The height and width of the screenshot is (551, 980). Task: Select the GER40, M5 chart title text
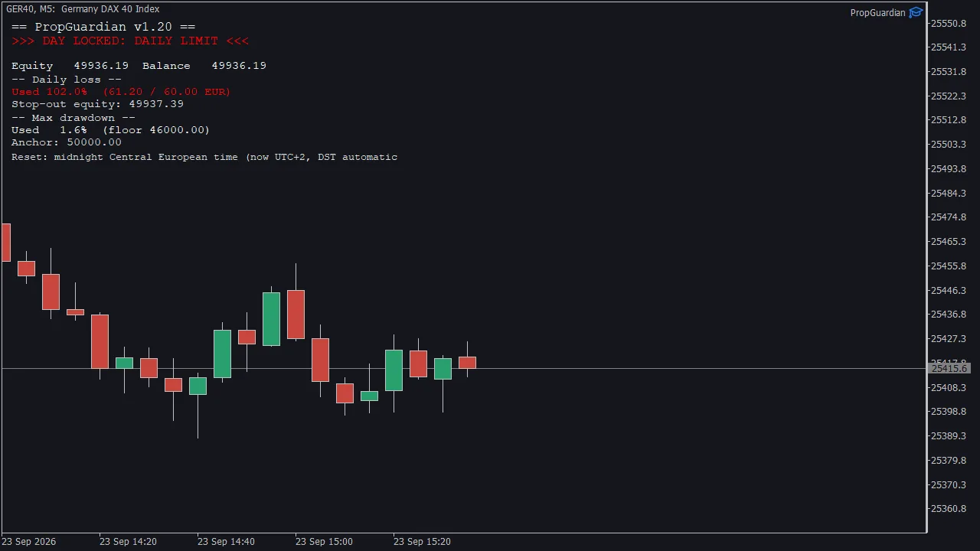tap(83, 9)
